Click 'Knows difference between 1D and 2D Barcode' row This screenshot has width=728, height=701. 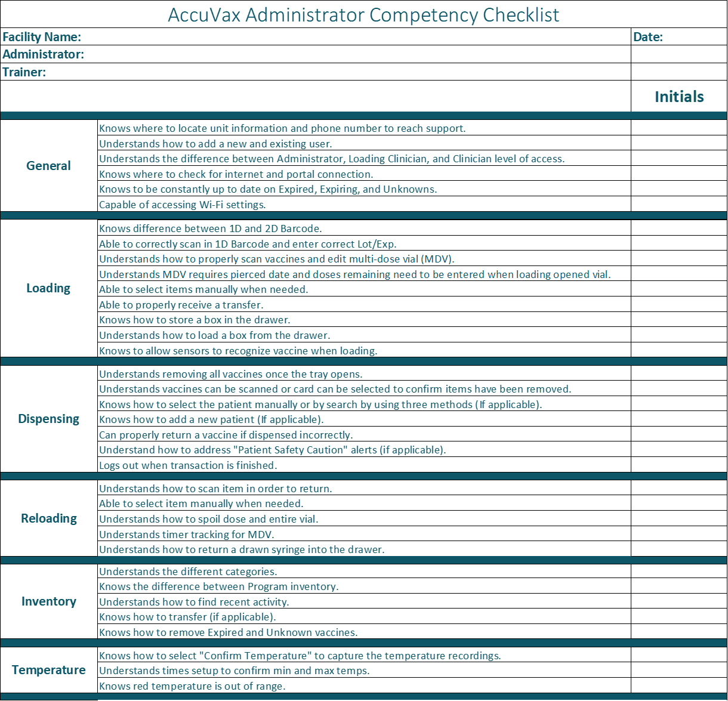pos(364,228)
